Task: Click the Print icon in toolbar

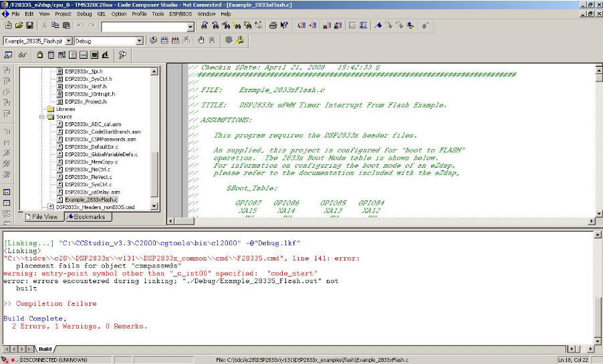Action: [x=273, y=25]
